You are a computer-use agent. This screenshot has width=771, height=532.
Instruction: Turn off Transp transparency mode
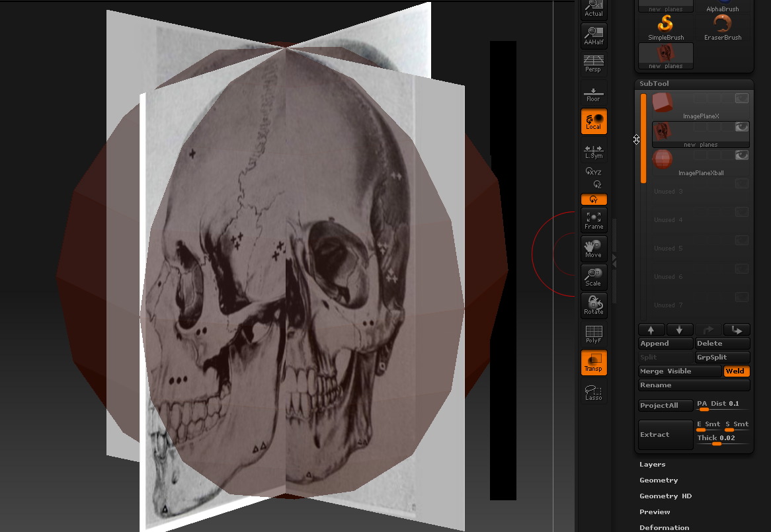pyautogui.click(x=594, y=363)
